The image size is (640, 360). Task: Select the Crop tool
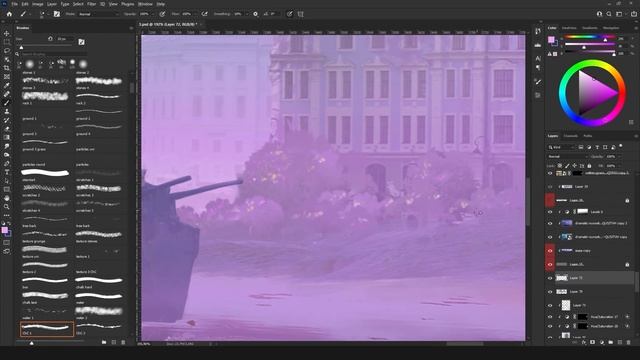(7, 68)
